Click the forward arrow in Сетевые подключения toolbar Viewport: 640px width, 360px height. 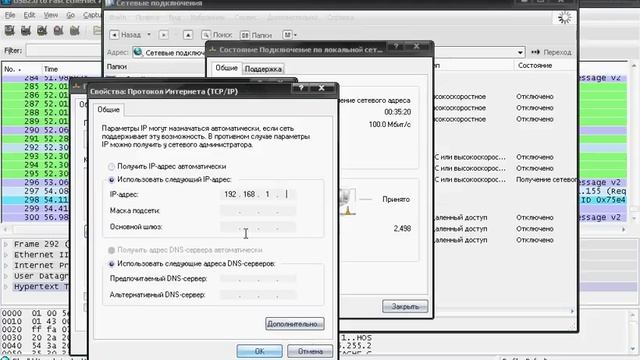tap(164, 35)
